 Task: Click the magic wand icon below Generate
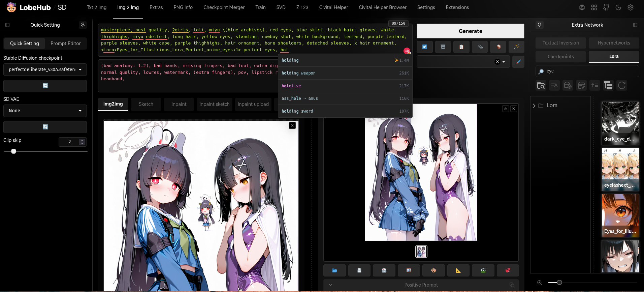point(516,47)
